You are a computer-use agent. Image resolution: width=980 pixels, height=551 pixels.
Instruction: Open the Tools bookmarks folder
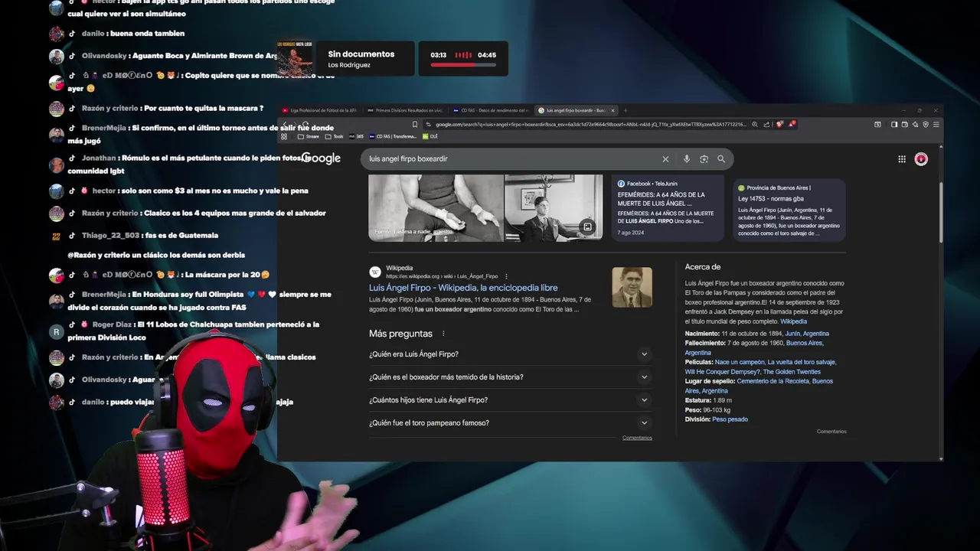[335, 136]
